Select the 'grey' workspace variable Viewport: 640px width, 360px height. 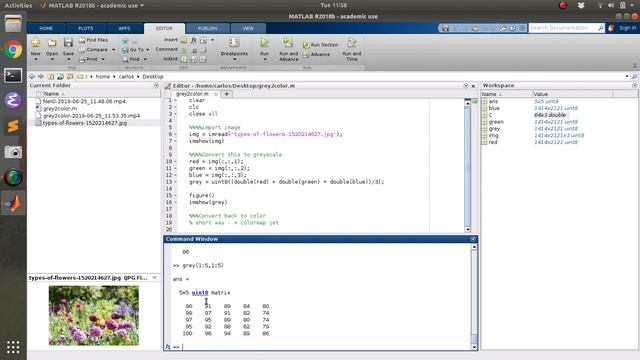coord(494,129)
